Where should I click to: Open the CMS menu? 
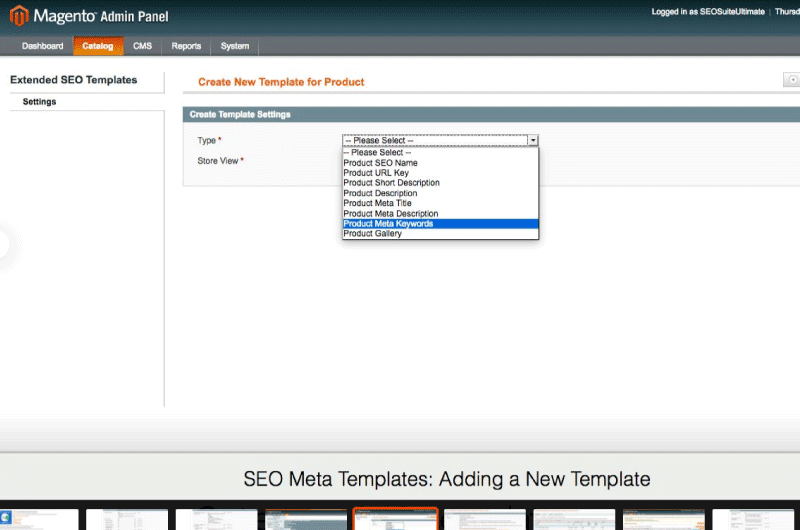click(142, 46)
